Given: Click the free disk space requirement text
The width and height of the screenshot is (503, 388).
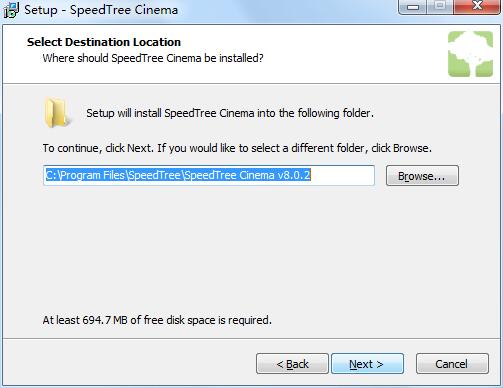Looking at the screenshot, I should click(157, 320).
